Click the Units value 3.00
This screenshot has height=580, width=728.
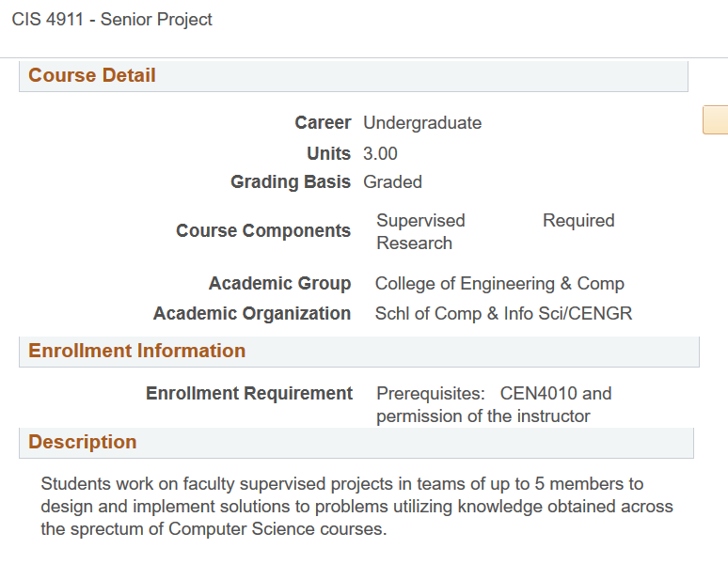pos(380,154)
